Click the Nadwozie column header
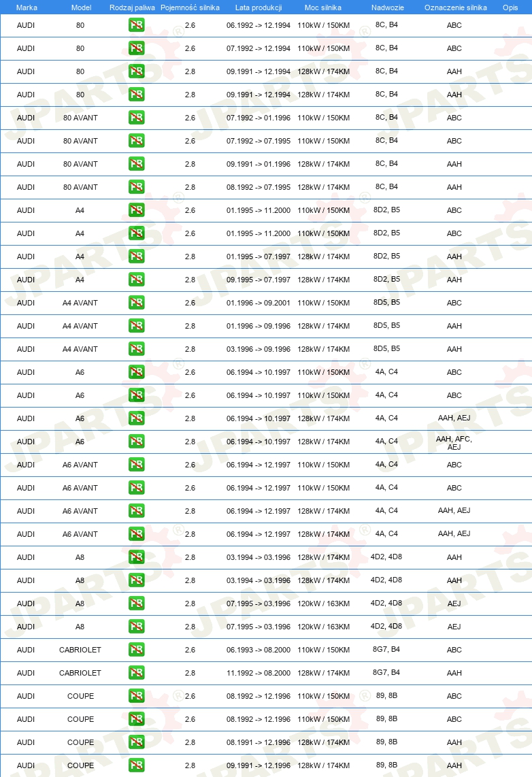Screen dimensions: 532x777 pyautogui.click(x=388, y=7)
